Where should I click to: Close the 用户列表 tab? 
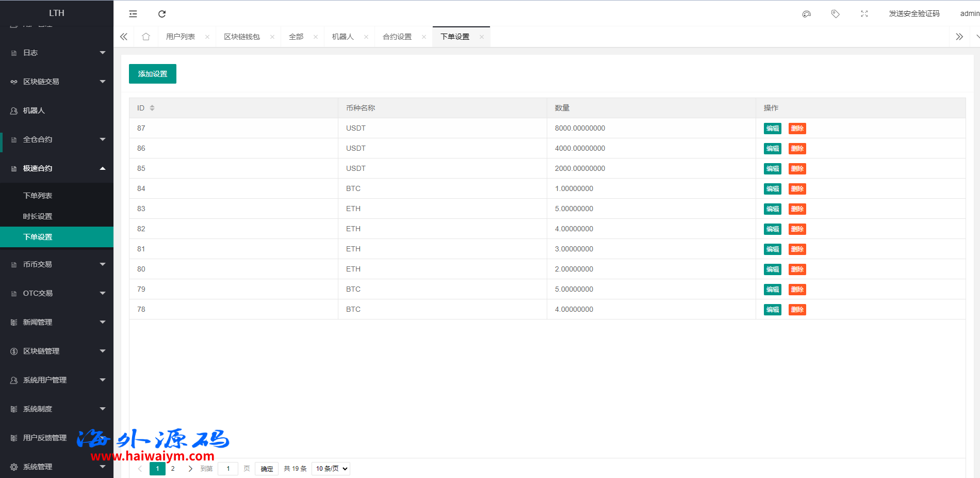[x=207, y=37]
